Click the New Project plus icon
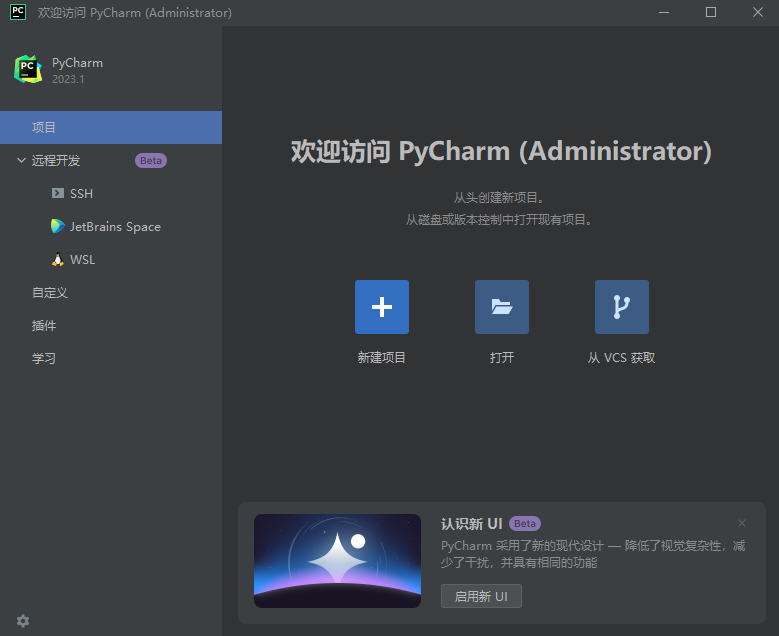Viewport: 779px width, 636px height. pos(382,307)
